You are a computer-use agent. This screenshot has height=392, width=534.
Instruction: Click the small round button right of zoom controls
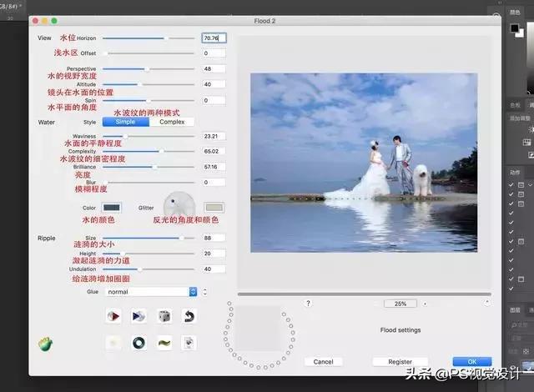[486, 303]
